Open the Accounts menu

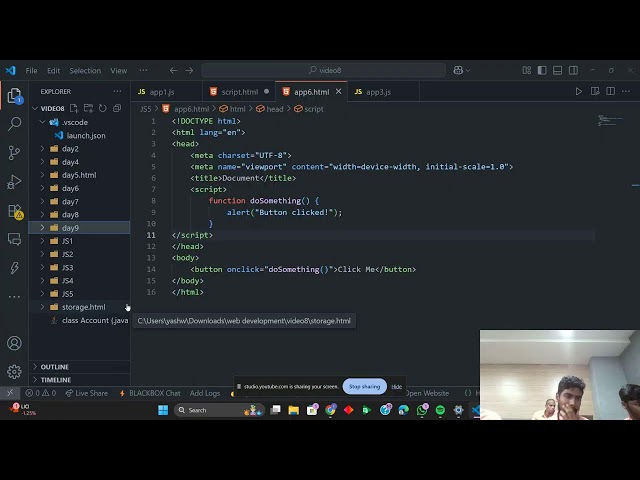pos(14,343)
